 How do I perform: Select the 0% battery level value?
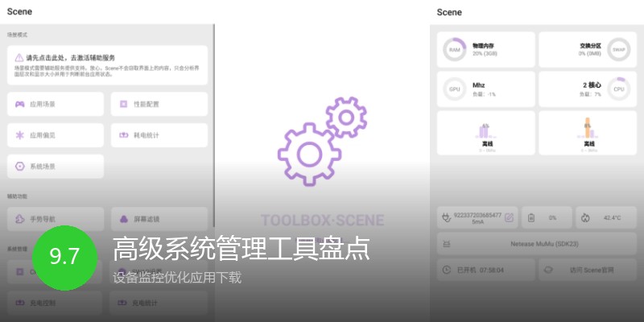point(553,218)
